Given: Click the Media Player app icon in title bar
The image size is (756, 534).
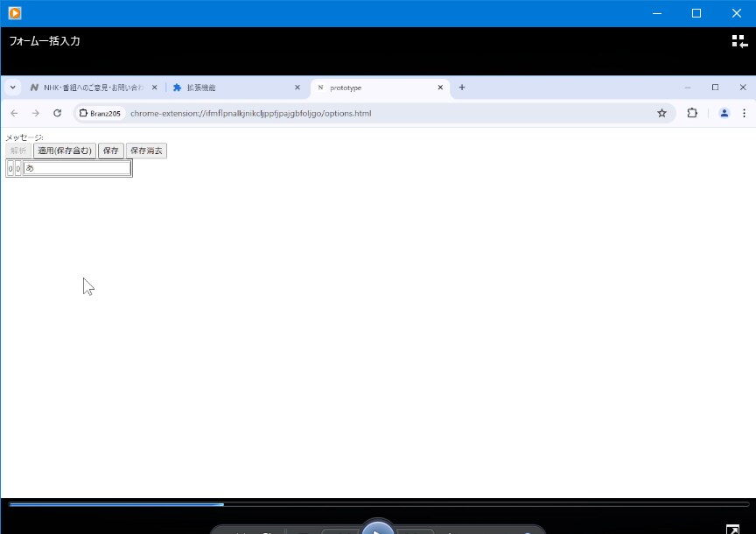Looking at the screenshot, I should coord(15,13).
